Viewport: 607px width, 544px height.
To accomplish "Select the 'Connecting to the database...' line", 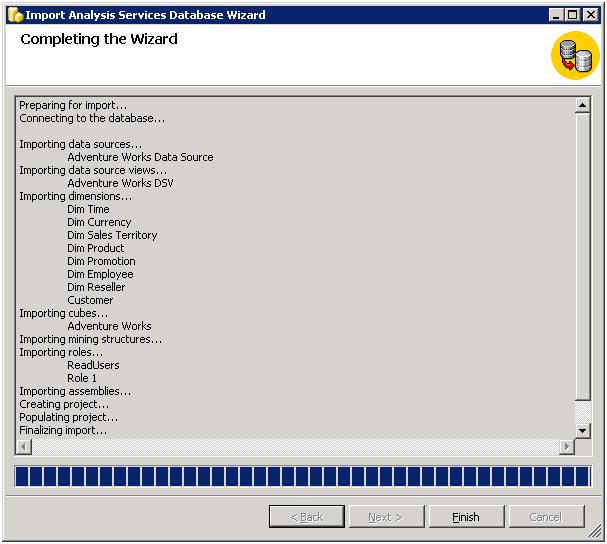I will click(x=92, y=118).
